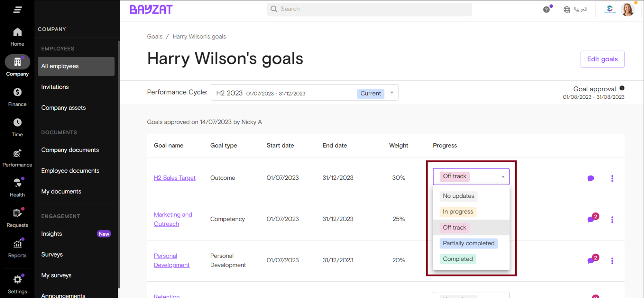The height and width of the screenshot is (298, 644).
Task: Open more options for Marketing and Outreach
Action: 612,220
